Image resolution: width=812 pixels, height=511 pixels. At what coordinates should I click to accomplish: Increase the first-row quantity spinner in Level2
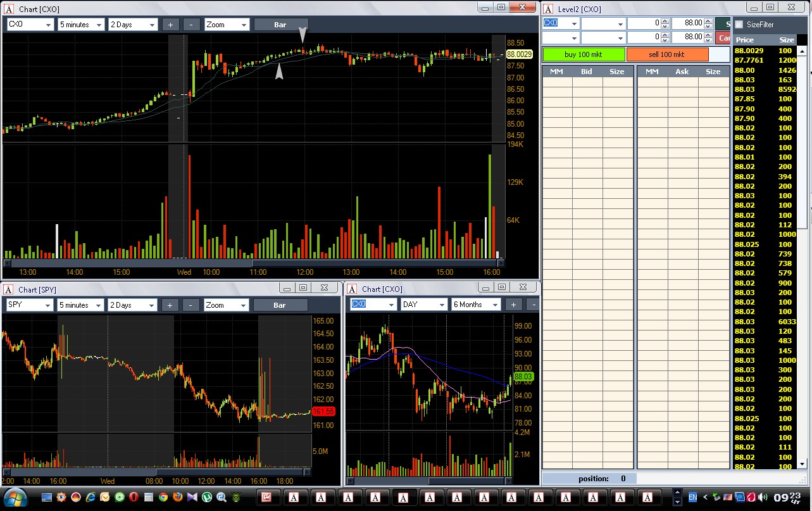point(665,20)
